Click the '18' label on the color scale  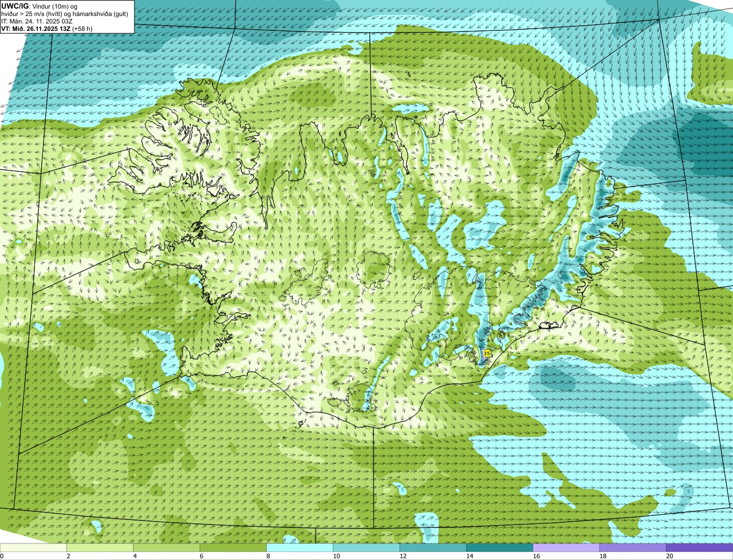[x=602, y=556]
